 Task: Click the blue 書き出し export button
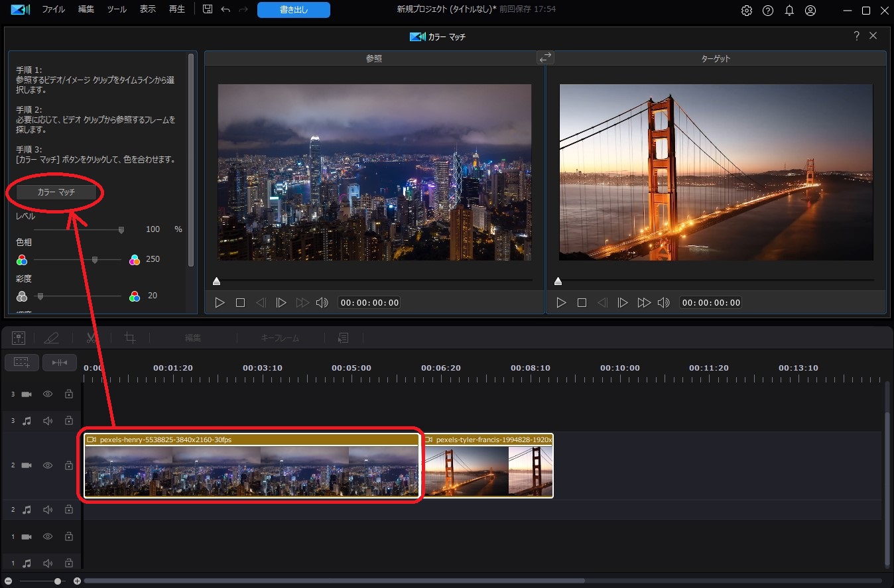(293, 10)
